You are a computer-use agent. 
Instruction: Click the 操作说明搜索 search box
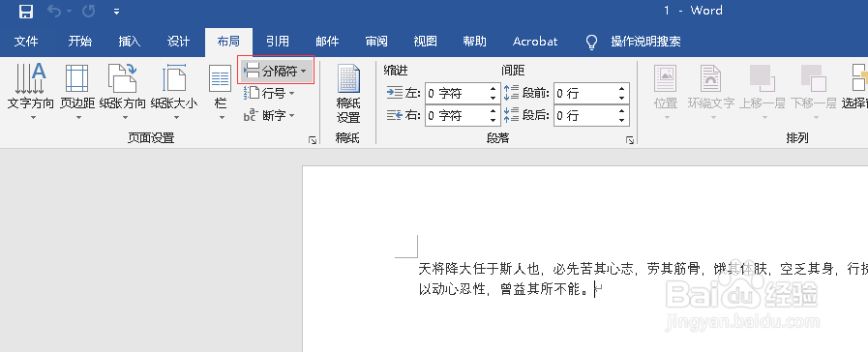tap(645, 42)
